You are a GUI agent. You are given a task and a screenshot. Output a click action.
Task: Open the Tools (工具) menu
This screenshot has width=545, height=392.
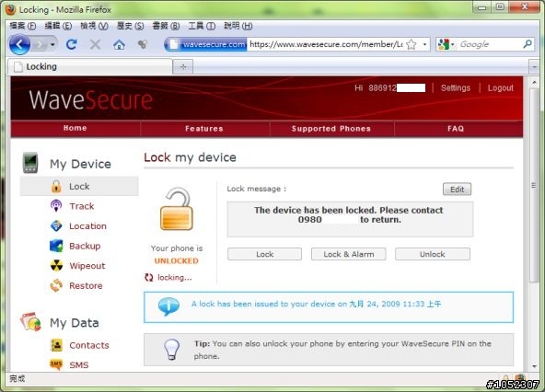tap(202, 26)
